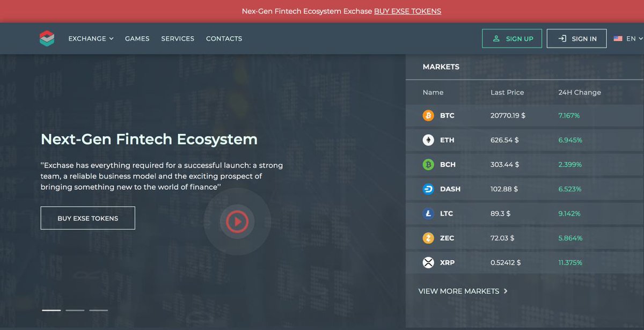Viewport: 644px width, 330px height.
Task: Switch to the third carousel slide indicator
Action: 99,310
